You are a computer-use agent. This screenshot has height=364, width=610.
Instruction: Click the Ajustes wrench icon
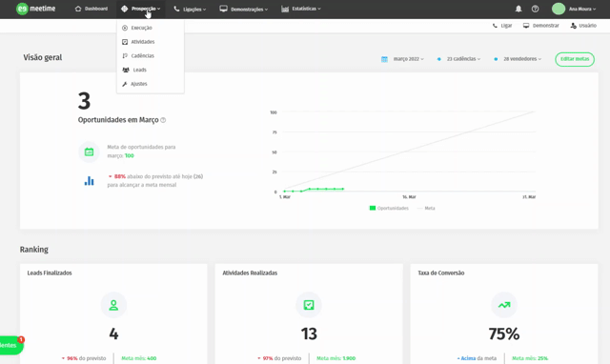(125, 84)
